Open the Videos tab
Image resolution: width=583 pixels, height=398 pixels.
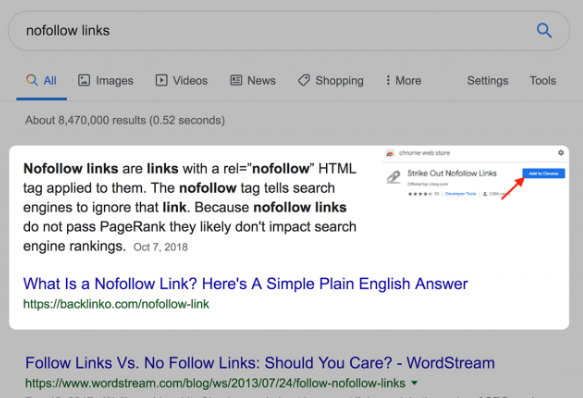click(182, 80)
